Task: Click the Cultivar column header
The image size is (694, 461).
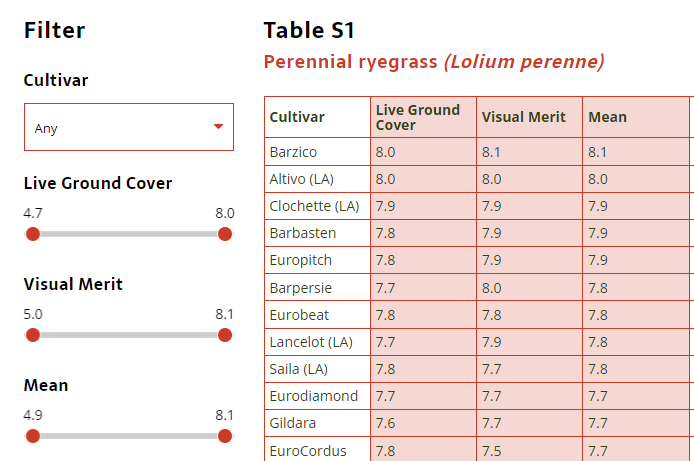Action: point(317,117)
